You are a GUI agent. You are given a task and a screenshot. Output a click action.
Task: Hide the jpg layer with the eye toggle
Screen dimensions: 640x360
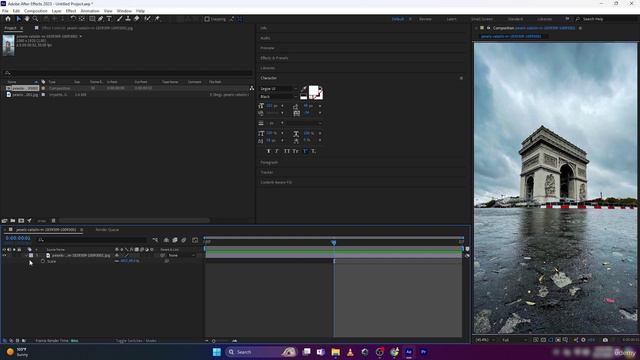coord(4,256)
